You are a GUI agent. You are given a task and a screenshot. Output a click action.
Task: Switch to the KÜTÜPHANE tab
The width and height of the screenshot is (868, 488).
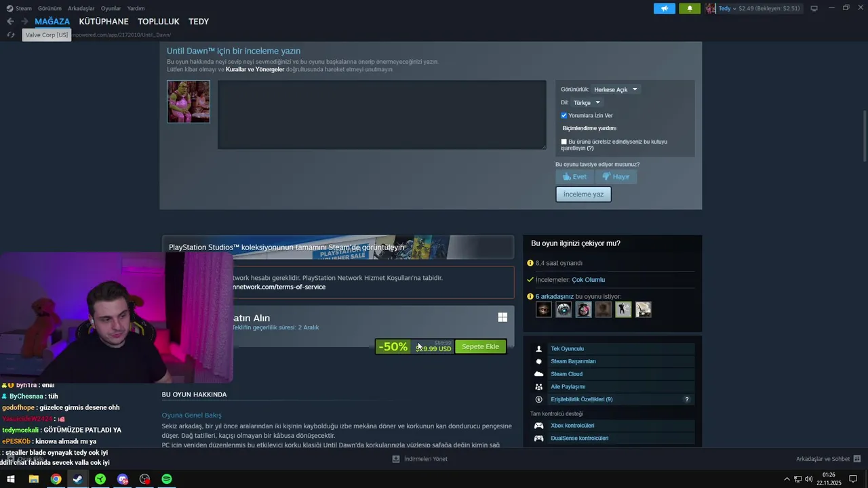click(104, 22)
